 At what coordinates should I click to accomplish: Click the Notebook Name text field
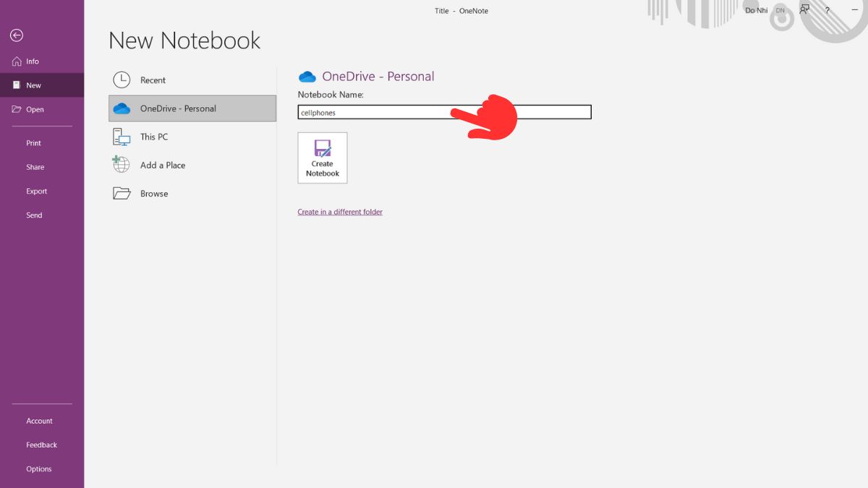445,112
